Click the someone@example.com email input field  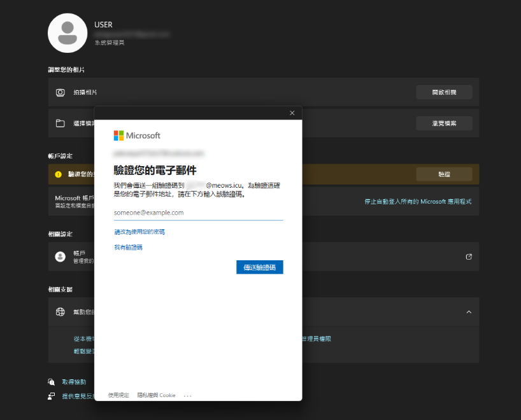coord(198,213)
